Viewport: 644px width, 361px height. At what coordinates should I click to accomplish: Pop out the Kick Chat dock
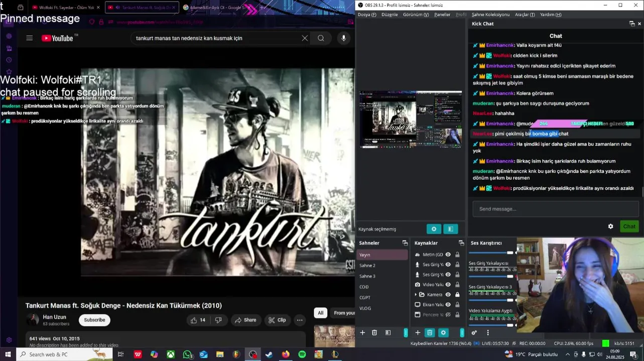coord(632,24)
